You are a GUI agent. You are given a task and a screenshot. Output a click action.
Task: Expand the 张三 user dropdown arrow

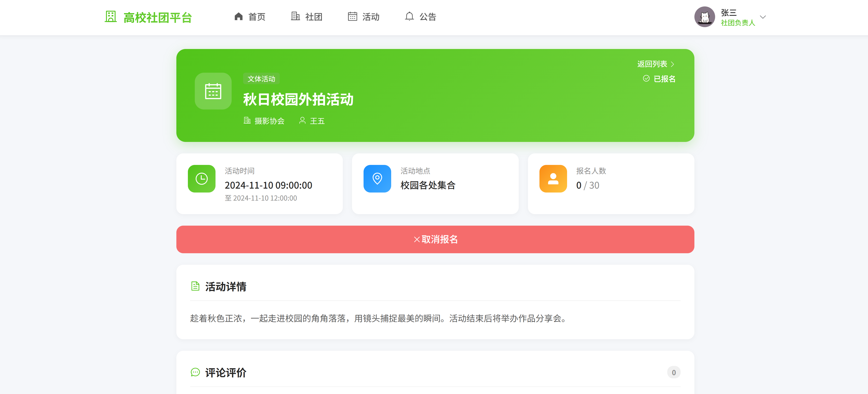(x=763, y=17)
